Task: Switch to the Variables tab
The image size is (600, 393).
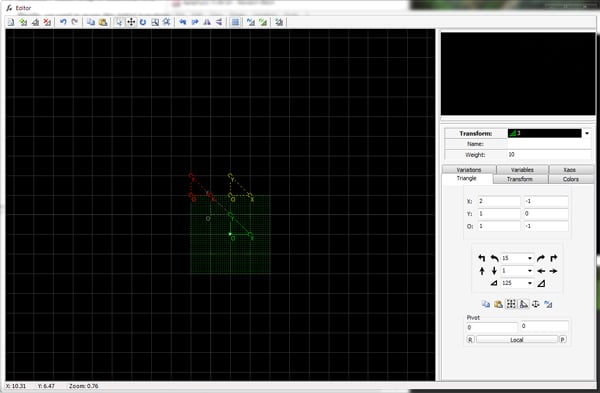Action: (x=522, y=170)
